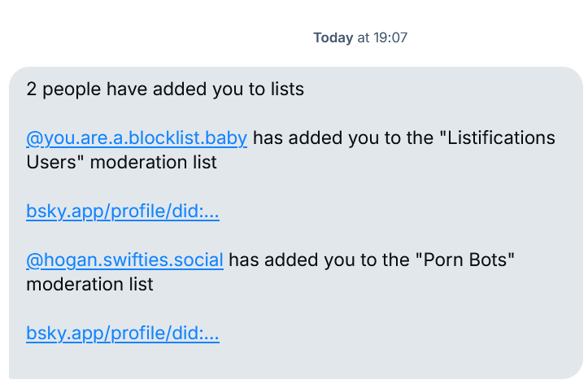The height and width of the screenshot is (384, 588).
Task: Open the @hogan.swifties.social profile mention
Action: point(124,260)
